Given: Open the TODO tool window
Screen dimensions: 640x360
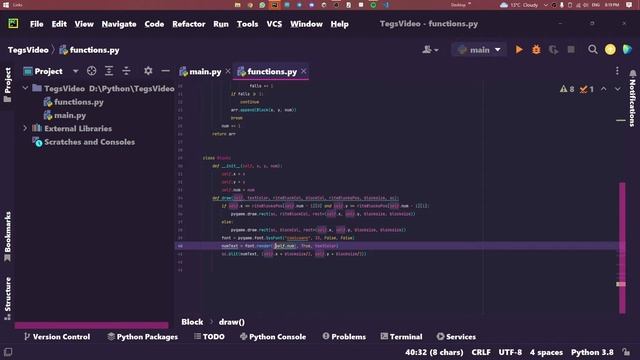Looking at the screenshot, I should 209,337.
